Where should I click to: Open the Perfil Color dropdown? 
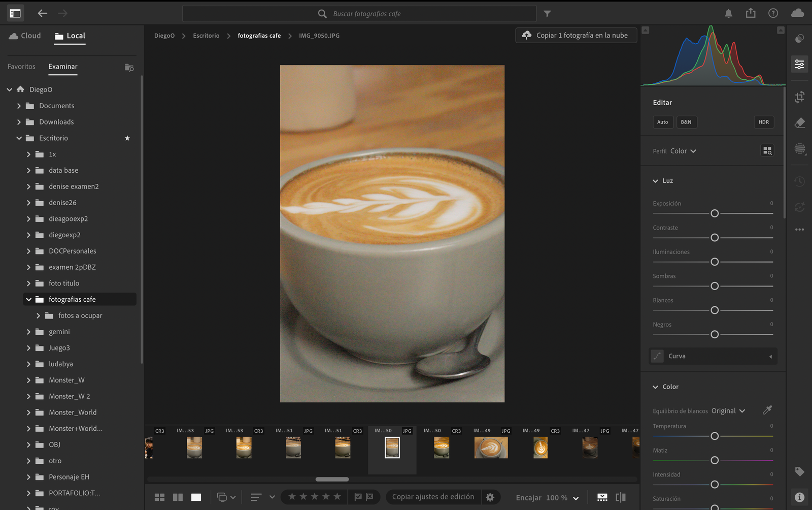(x=683, y=151)
